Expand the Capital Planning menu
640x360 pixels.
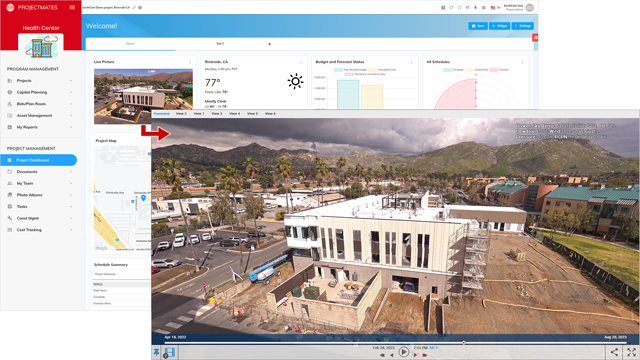(x=40, y=92)
